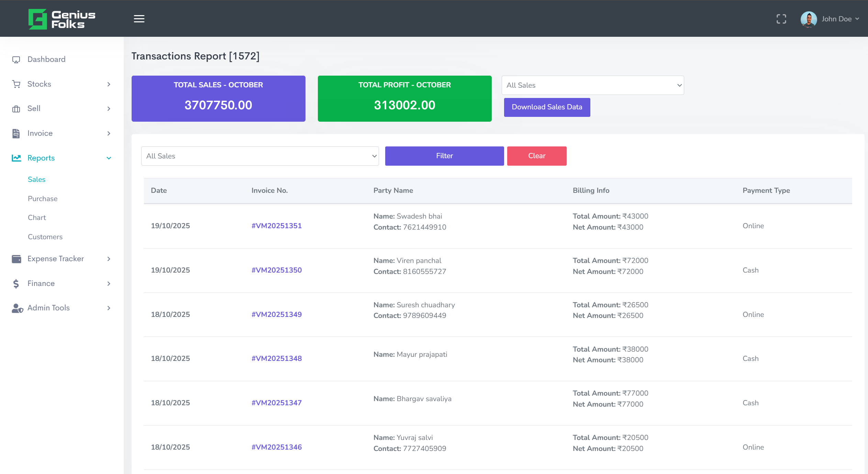Click the Expense Tracker wallet icon
This screenshot has height=474, width=868.
(x=16, y=258)
